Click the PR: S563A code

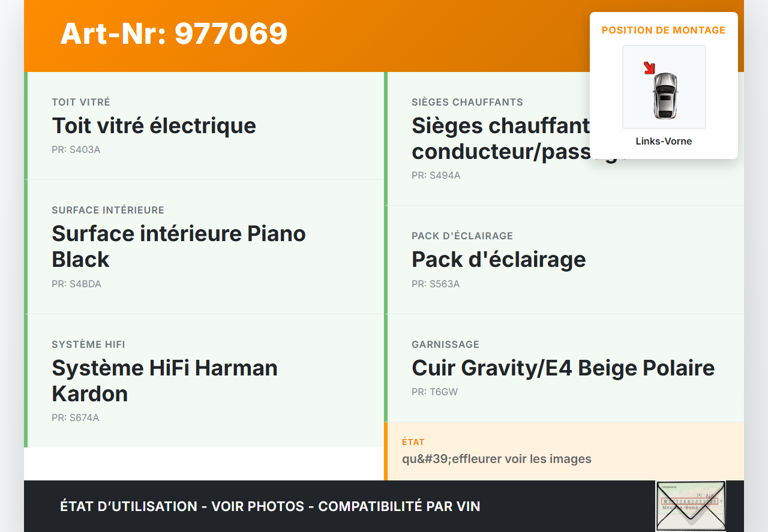pyautogui.click(x=436, y=284)
